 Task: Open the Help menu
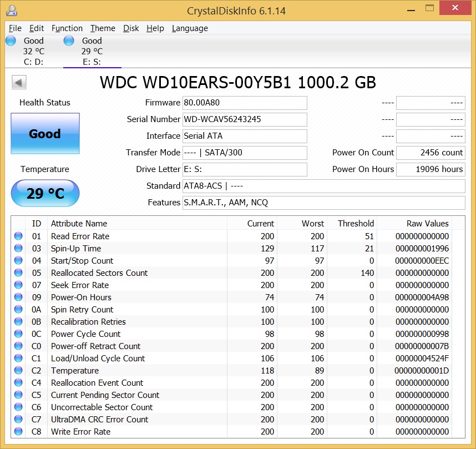coord(155,28)
